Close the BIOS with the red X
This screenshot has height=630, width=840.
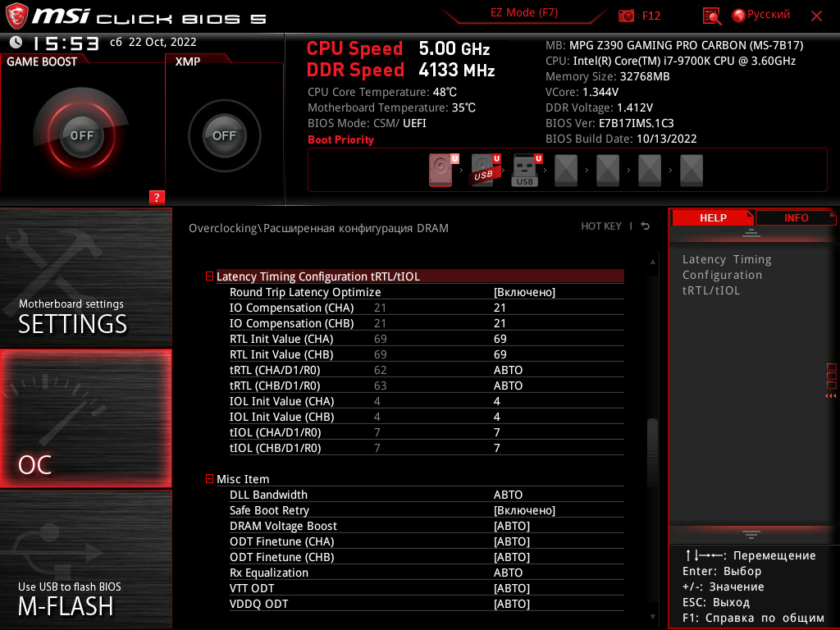816,16
